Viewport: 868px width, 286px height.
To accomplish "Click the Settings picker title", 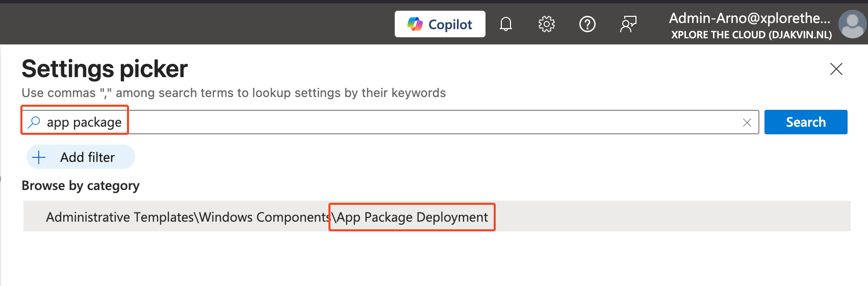I will [105, 68].
